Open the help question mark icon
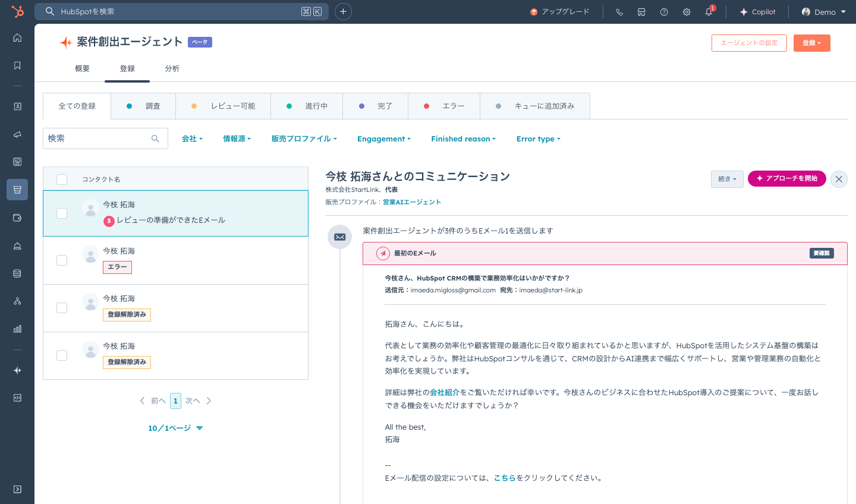 [664, 11]
